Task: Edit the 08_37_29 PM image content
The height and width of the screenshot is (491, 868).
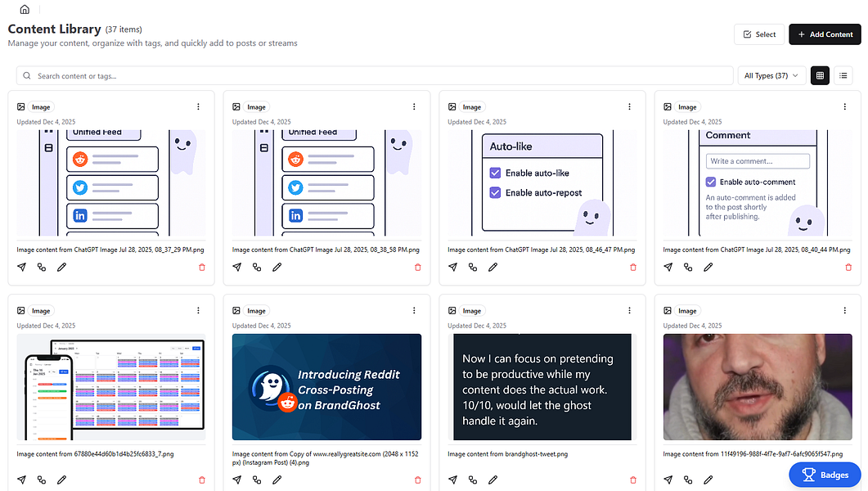Action: (61, 267)
